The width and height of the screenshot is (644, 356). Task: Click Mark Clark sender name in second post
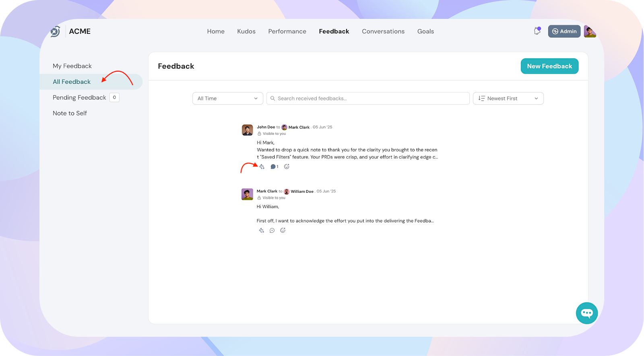pos(267,191)
